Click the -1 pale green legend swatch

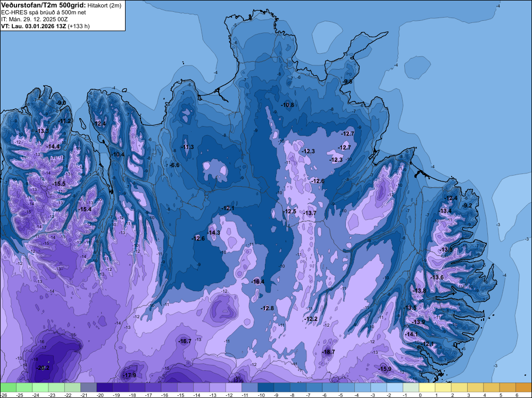click(x=411, y=387)
